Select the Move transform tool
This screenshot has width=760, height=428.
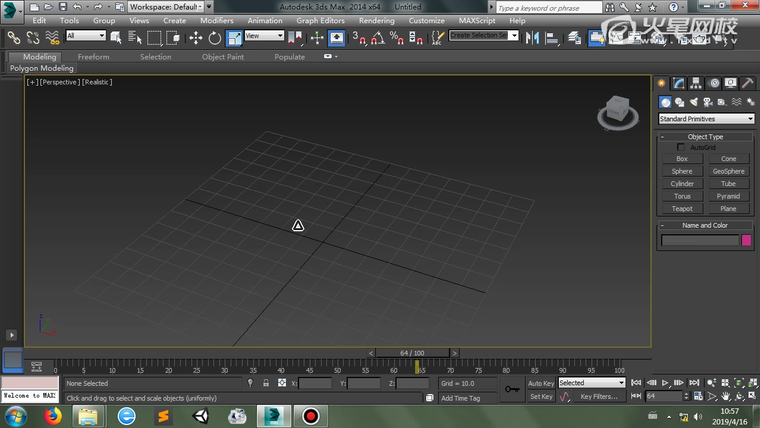click(195, 38)
